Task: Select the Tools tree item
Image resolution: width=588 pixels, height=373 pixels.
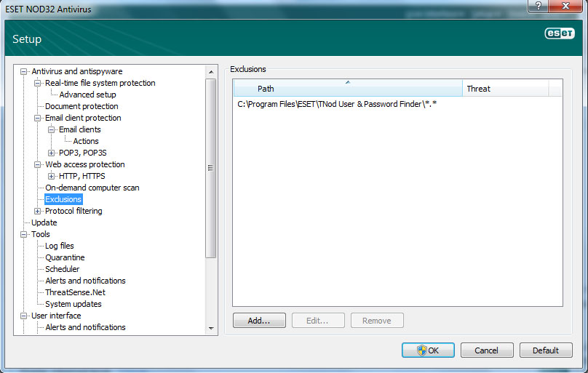Action: point(41,234)
